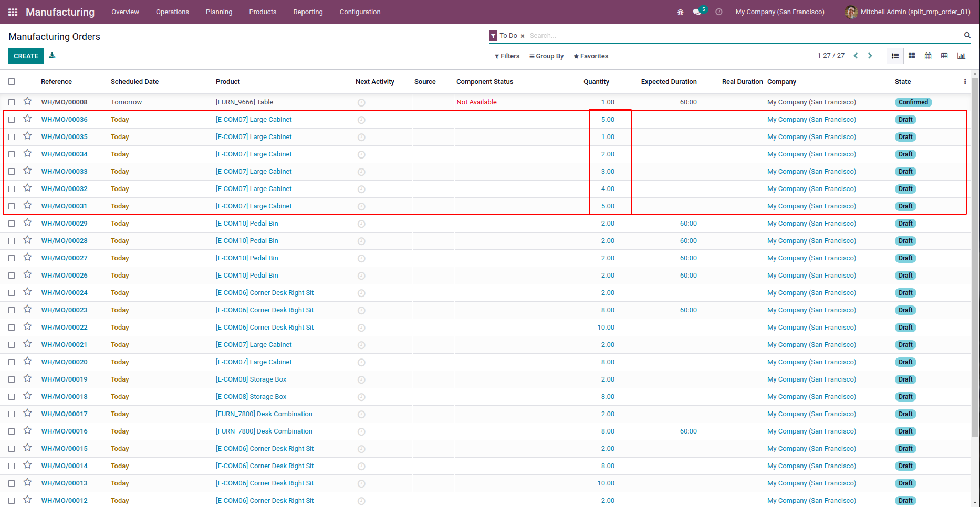The image size is (980, 507).
Task: Switch to pivot table view
Action: click(944, 56)
